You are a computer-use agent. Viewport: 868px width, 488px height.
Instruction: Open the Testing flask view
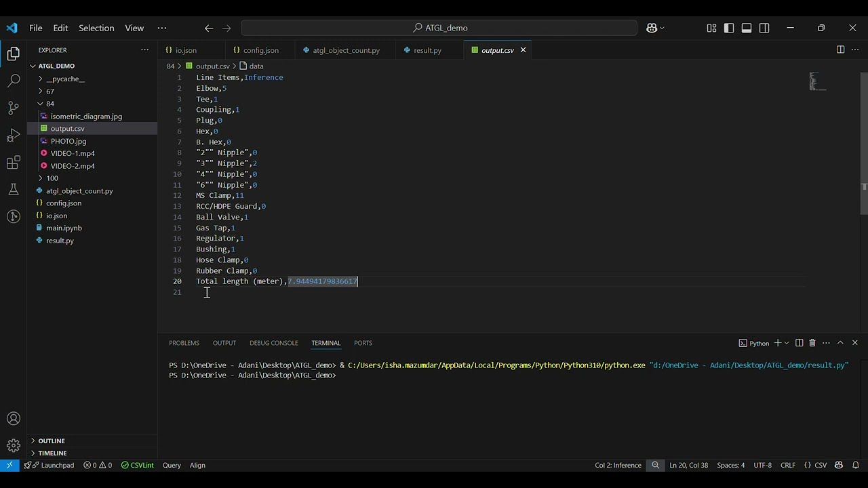click(x=14, y=190)
